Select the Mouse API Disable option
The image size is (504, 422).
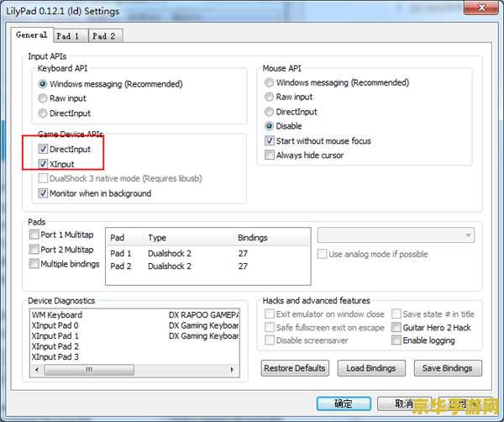tap(270, 126)
